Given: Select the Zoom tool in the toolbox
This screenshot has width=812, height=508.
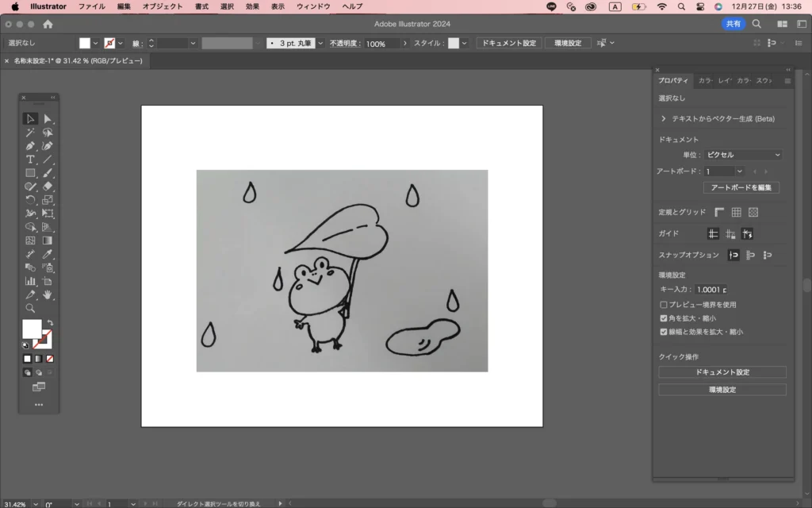Looking at the screenshot, I should point(30,308).
